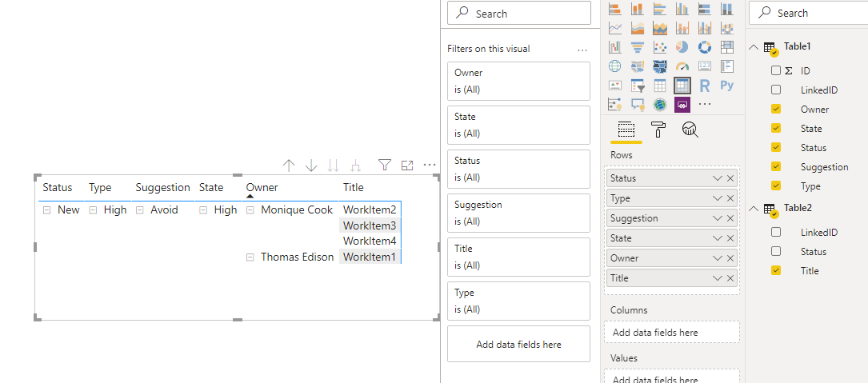This screenshot has height=383, width=868.
Task: Select the Map globe visual
Action: (615, 66)
